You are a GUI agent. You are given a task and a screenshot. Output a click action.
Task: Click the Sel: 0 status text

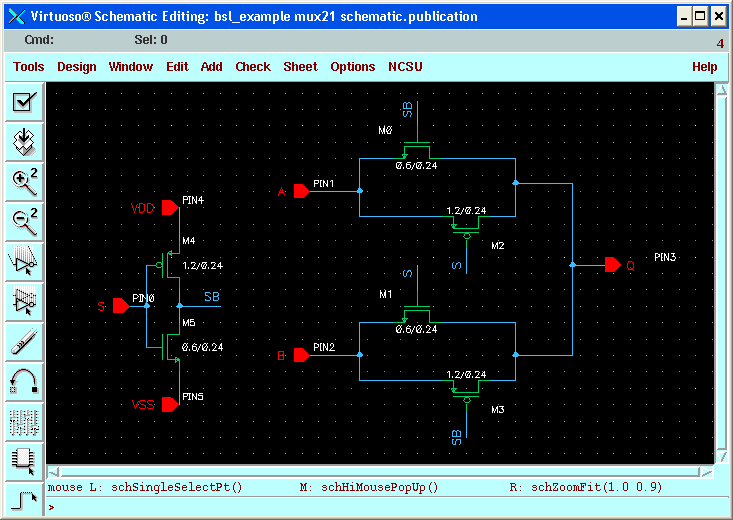coord(151,40)
